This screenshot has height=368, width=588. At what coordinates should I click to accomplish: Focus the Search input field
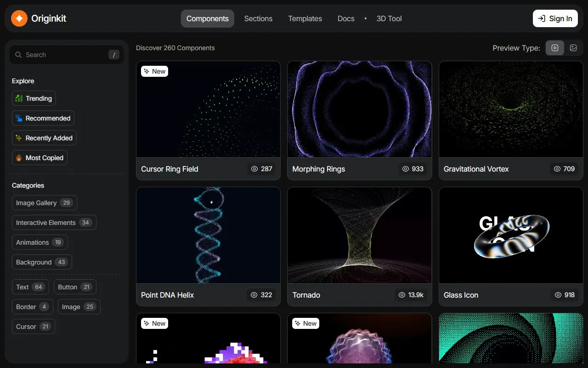tap(67, 55)
